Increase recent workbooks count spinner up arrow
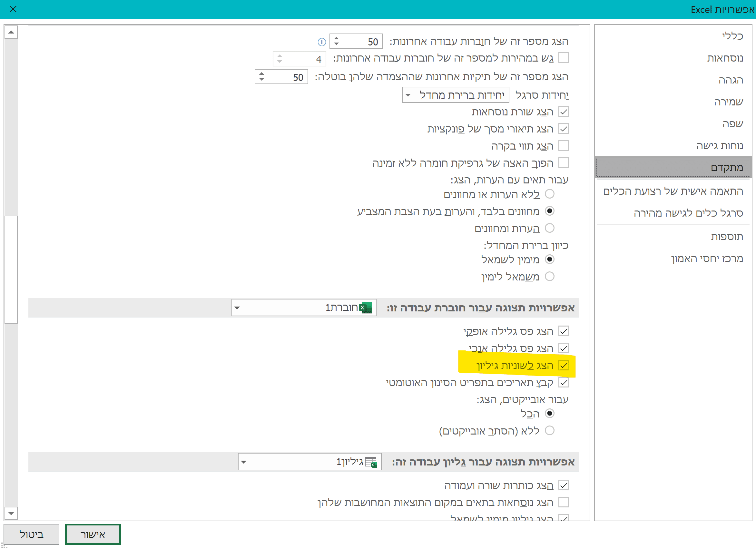Viewport: 756px width, 548px height. [x=336, y=38]
